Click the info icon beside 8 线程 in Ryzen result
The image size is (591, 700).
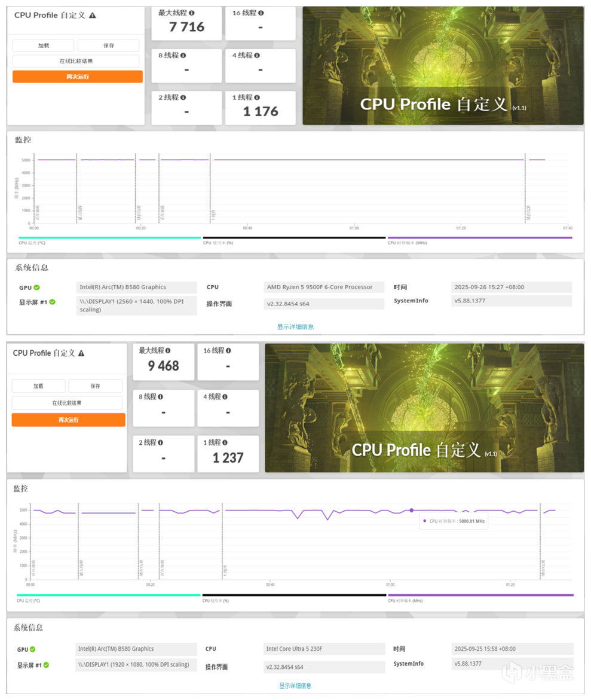coord(183,56)
